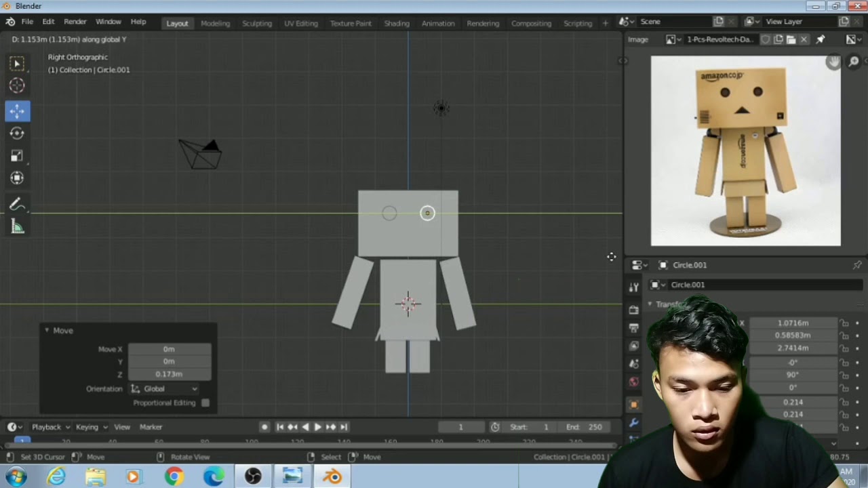Viewport: 868px width, 488px height.
Task: Click the End frame 250 field
Action: click(x=585, y=427)
